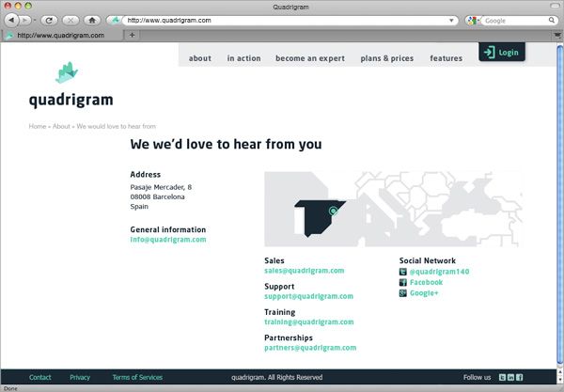Open the Facebook text link

coord(426,282)
